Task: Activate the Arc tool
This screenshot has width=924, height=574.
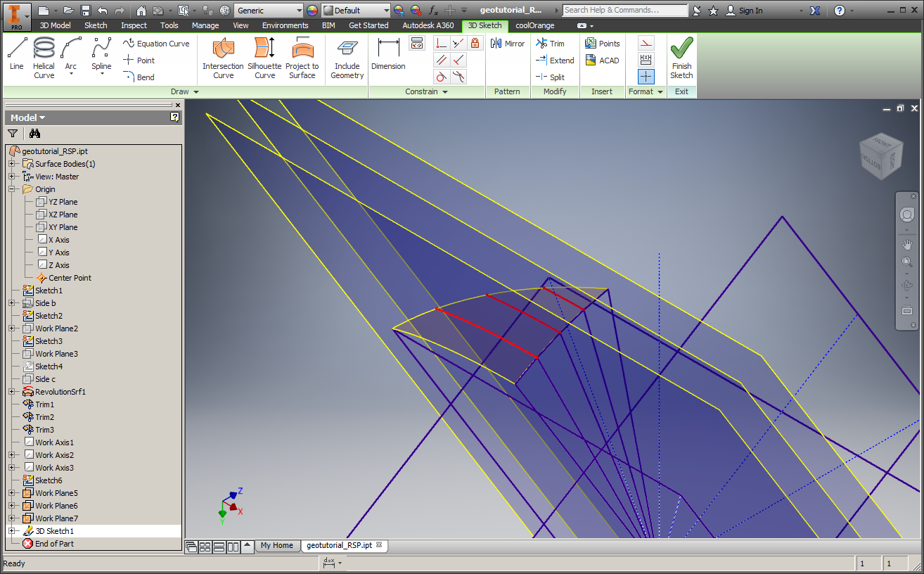Action: 71,56
